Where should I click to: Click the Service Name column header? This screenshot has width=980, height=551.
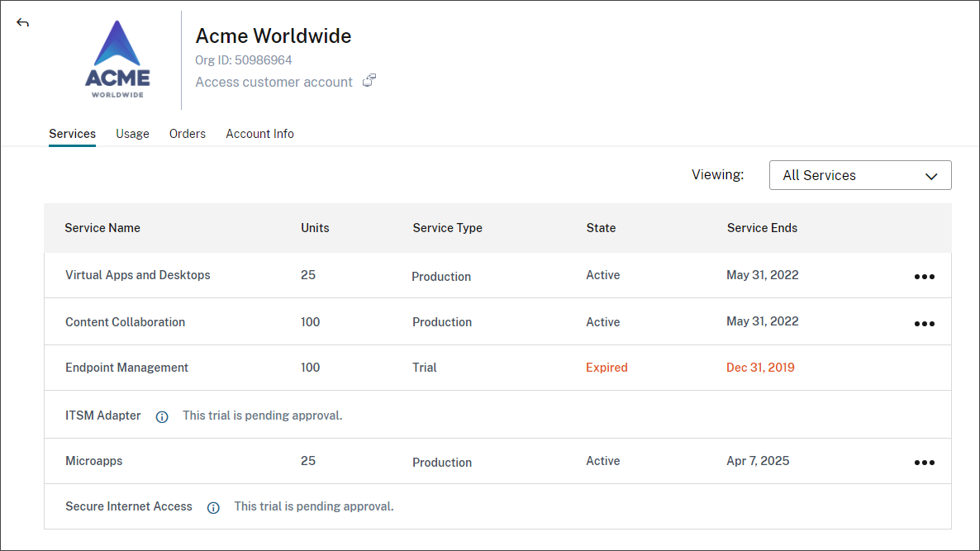coord(102,228)
